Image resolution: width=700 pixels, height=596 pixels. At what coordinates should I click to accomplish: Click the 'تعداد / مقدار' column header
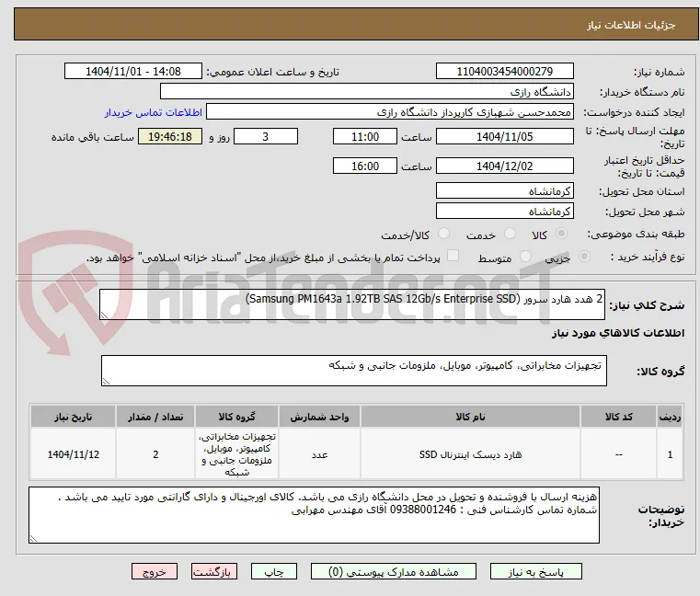(155, 417)
